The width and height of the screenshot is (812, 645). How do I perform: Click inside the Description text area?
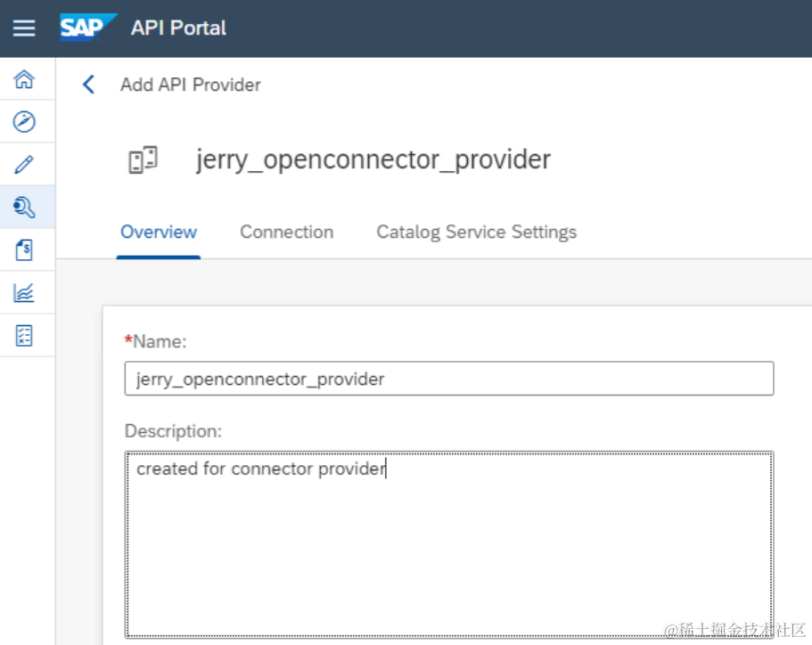(x=448, y=543)
